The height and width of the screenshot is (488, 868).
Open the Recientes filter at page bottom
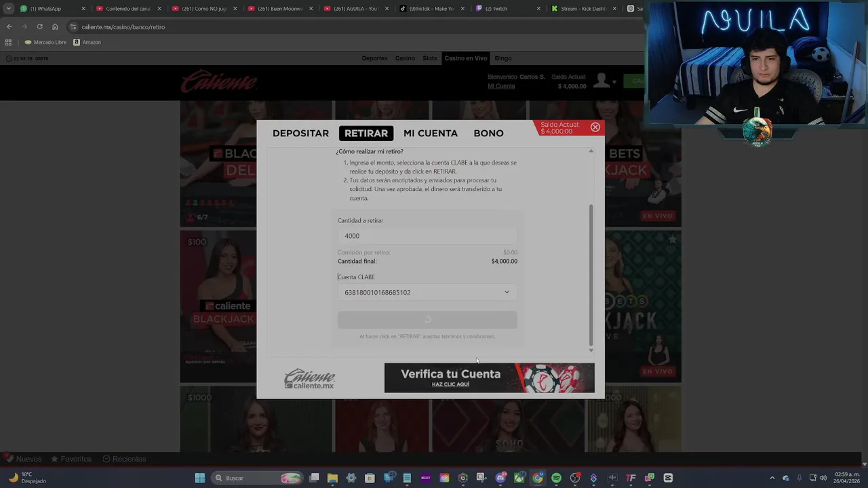pyautogui.click(x=124, y=459)
